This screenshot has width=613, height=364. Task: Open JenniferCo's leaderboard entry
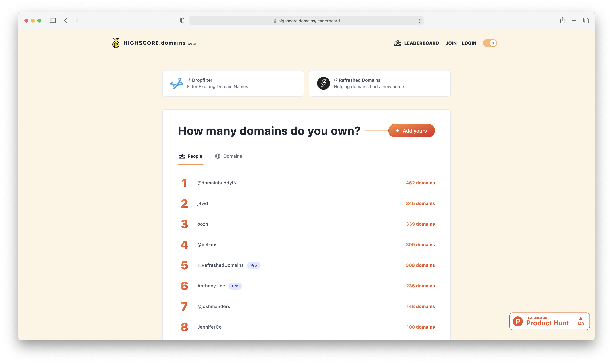(209, 327)
